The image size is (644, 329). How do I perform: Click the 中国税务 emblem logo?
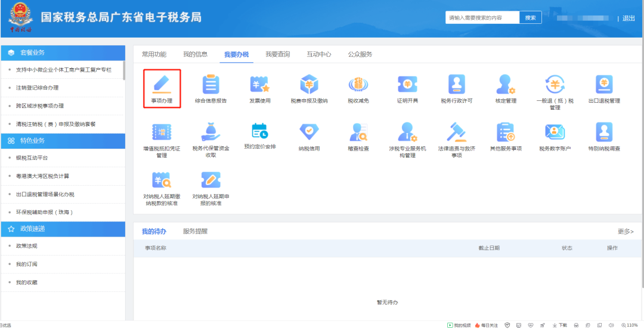point(21,18)
